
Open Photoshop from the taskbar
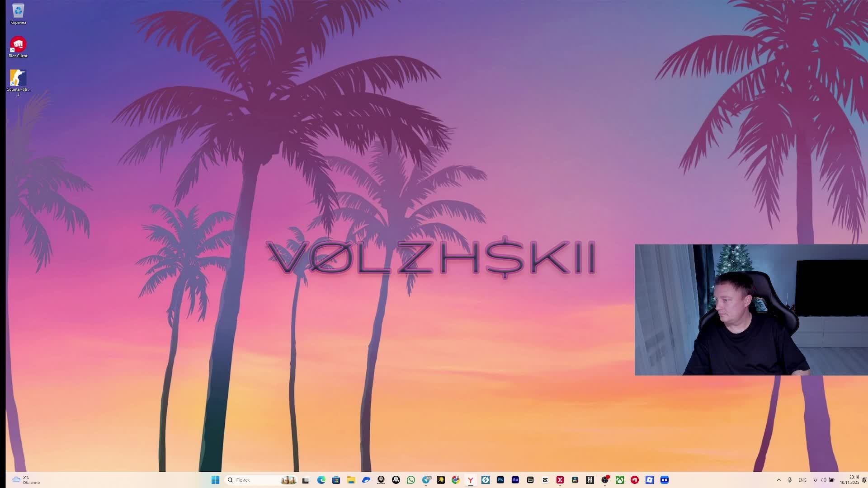[x=500, y=480]
